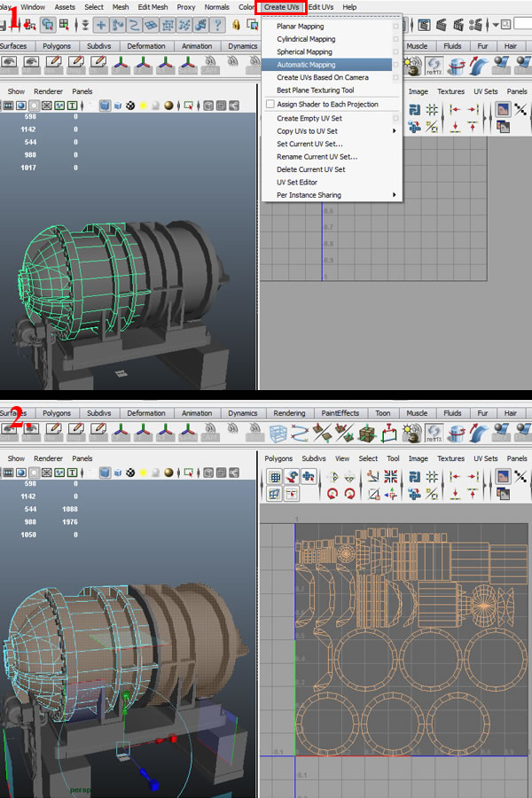
Task: Switch to the PaintEffects shelf tab
Action: click(340, 413)
